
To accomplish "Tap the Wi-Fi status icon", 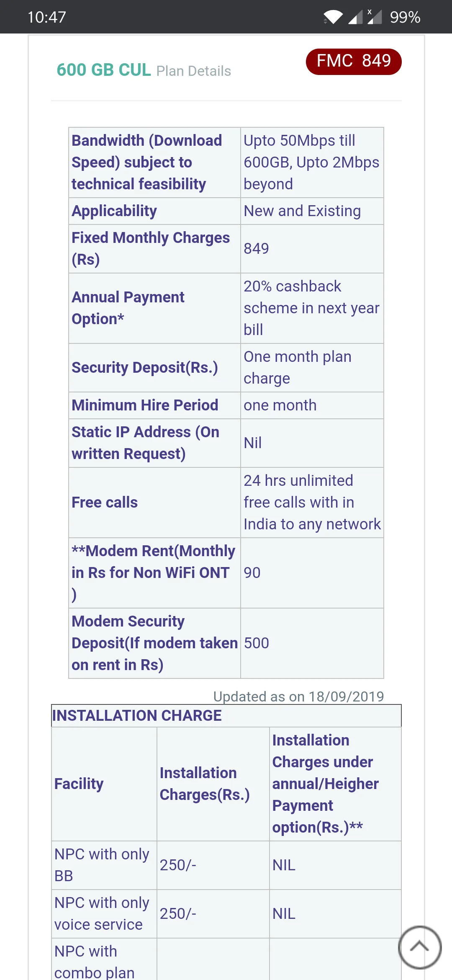I will (333, 17).
